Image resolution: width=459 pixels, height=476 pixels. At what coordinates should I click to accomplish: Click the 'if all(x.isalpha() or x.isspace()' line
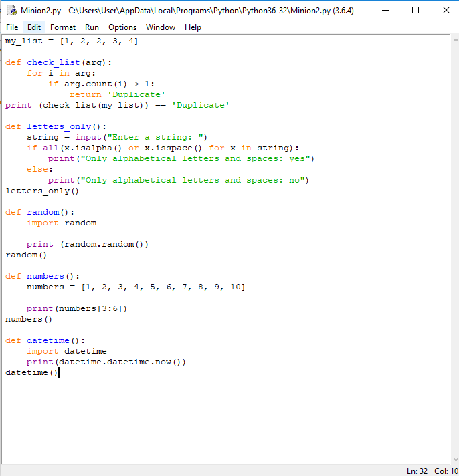click(x=163, y=148)
